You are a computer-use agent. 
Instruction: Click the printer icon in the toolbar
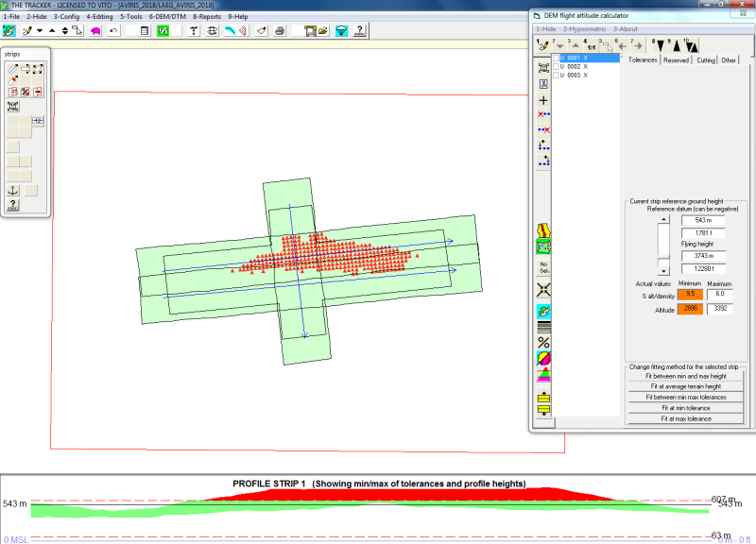pos(279,31)
